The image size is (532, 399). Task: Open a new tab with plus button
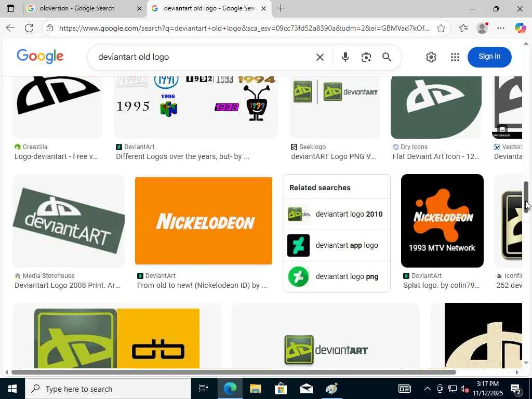coord(281,8)
